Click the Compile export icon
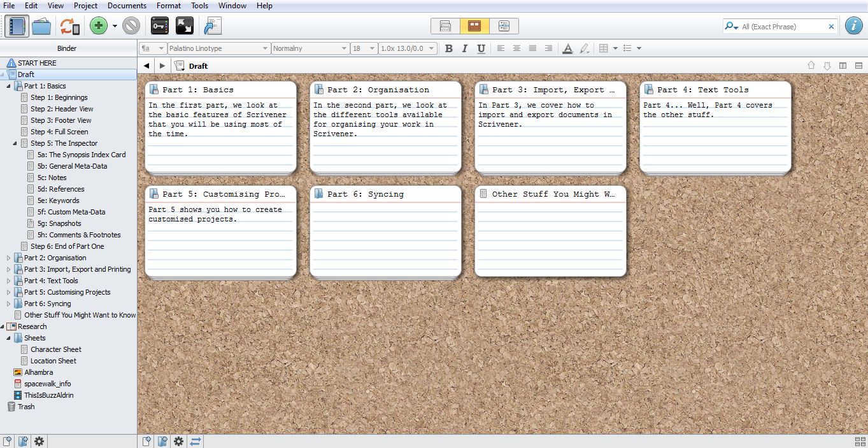Image resolution: width=868 pixels, height=448 pixels. click(x=213, y=26)
